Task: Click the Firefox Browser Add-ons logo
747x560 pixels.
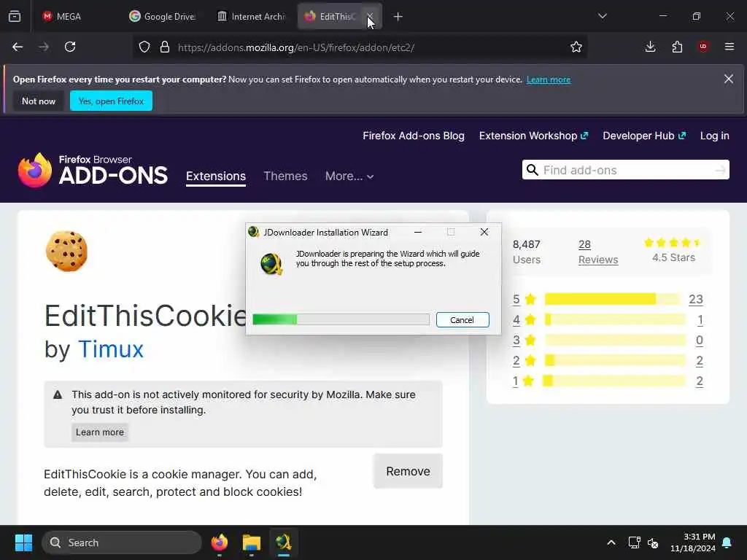Action: [93, 170]
